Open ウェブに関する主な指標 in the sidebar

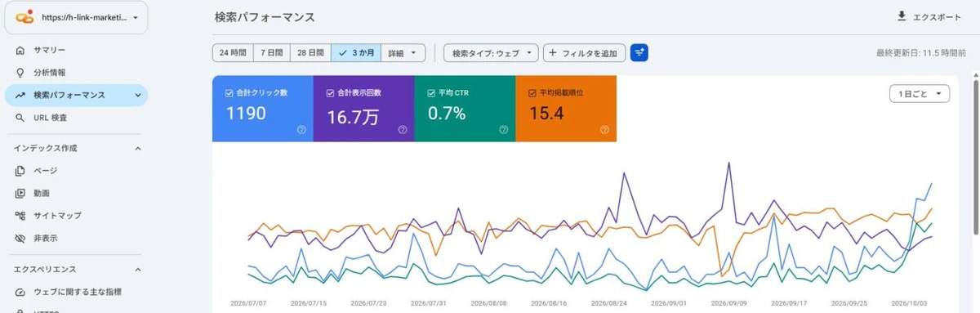pos(76,292)
